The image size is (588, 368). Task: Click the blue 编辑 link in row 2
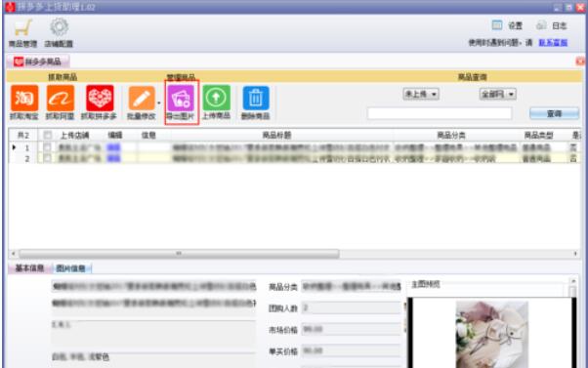tap(113, 158)
